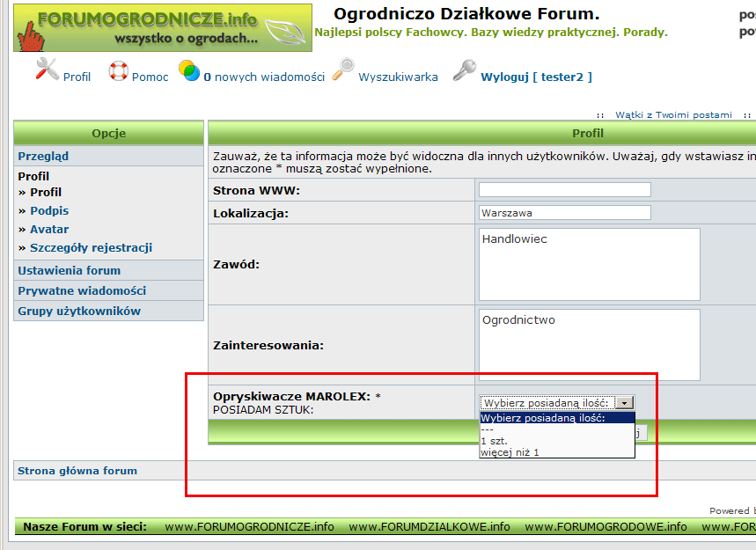Click www.FORUMOGRODOWE.info footer text

pos(606,527)
